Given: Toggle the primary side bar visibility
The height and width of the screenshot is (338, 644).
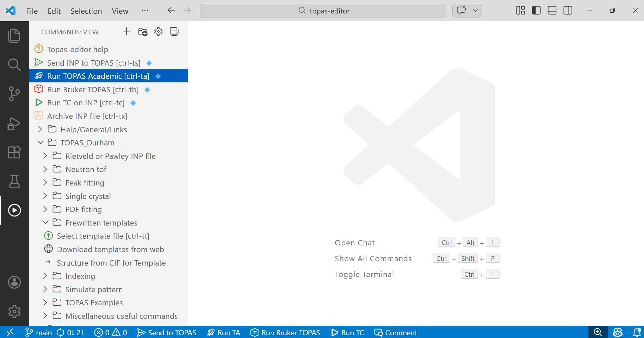Looking at the screenshot, I should coord(536,10).
